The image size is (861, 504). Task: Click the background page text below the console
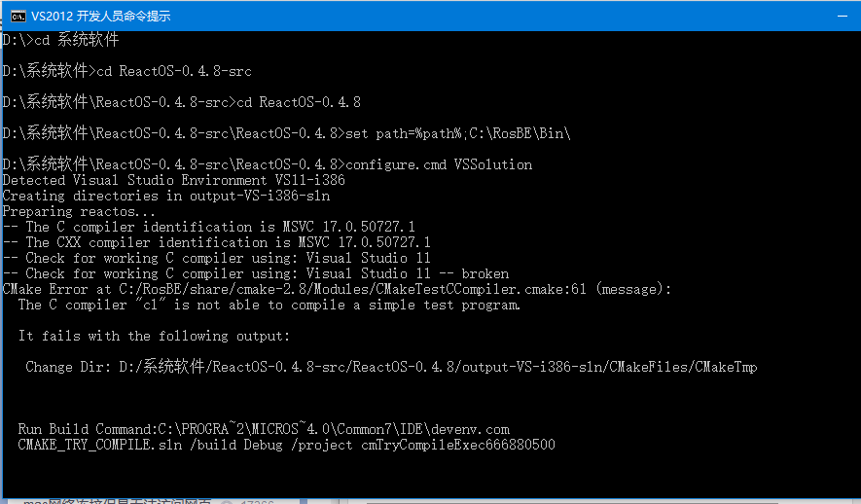pyautogui.click(x=117, y=501)
